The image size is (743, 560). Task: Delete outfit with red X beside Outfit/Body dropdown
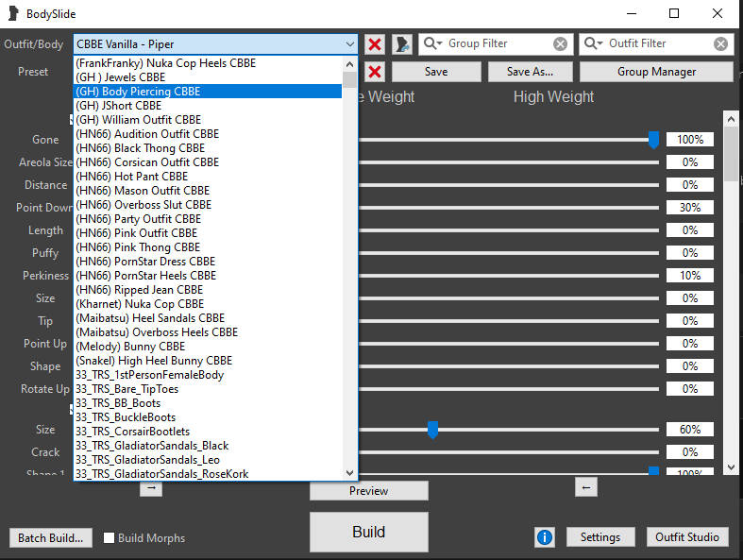(375, 44)
